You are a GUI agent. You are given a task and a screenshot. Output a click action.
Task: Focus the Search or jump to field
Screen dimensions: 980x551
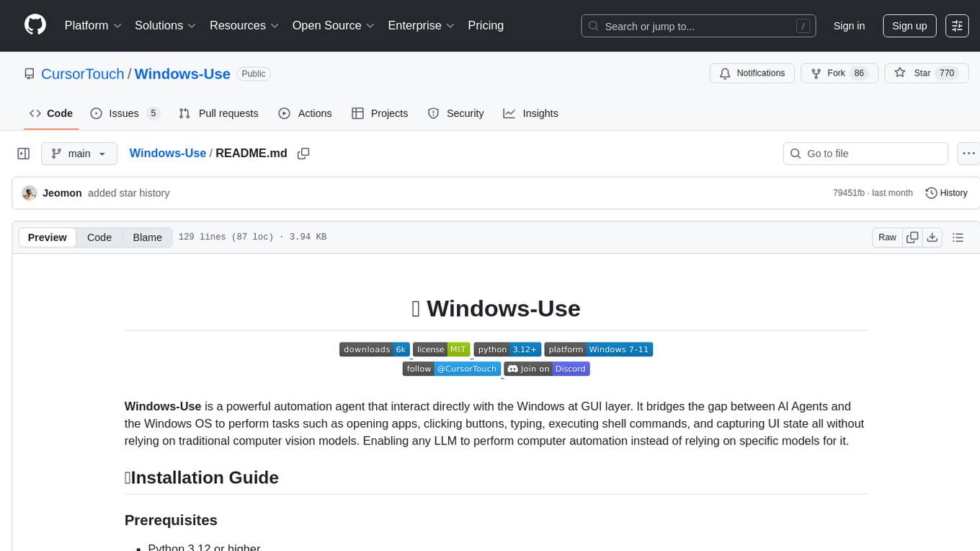pyautogui.click(x=698, y=26)
